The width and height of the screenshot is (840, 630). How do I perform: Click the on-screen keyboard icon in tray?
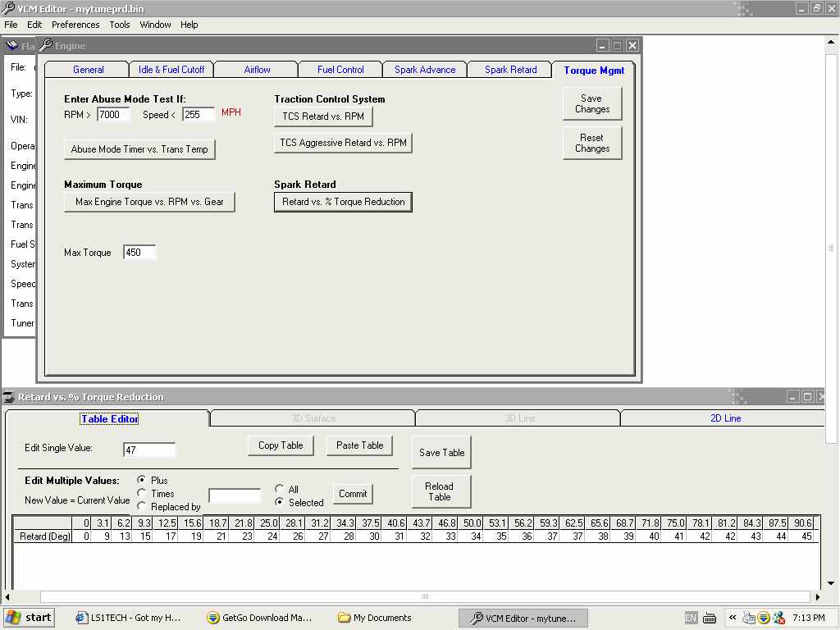coord(710,618)
